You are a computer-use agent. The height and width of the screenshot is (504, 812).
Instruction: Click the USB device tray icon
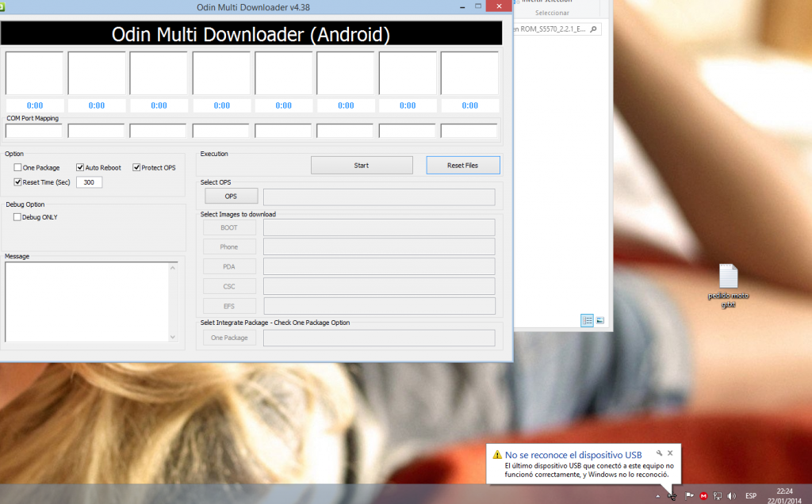[x=672, y=496]
